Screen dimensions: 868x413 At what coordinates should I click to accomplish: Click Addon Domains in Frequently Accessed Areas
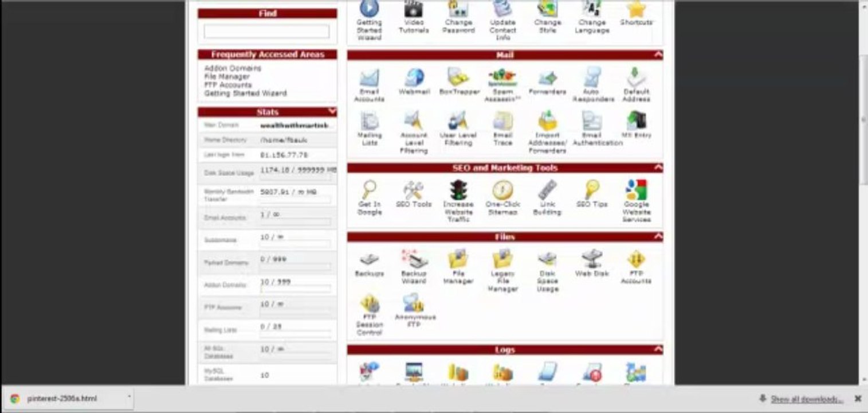click(233, 68)
